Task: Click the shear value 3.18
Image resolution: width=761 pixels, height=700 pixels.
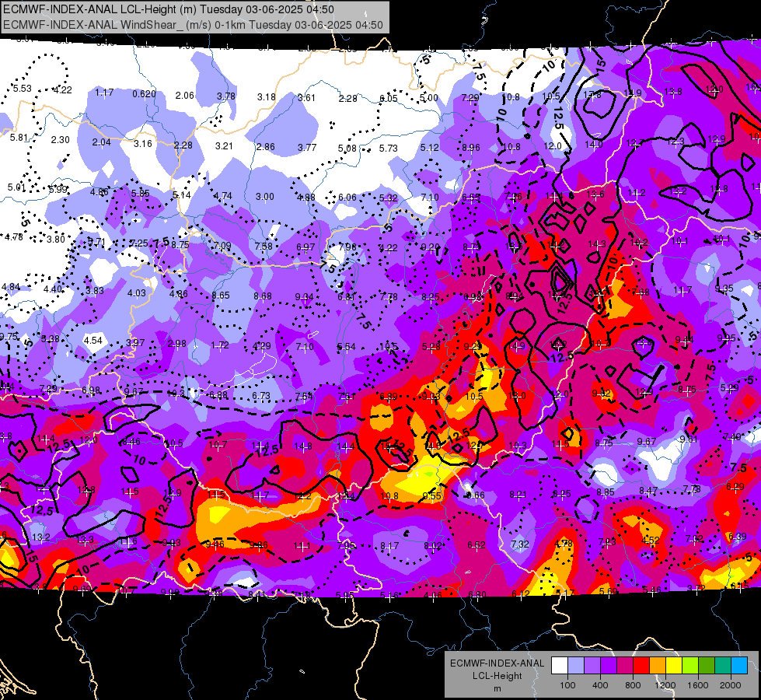Action: [x=267, y=97]
